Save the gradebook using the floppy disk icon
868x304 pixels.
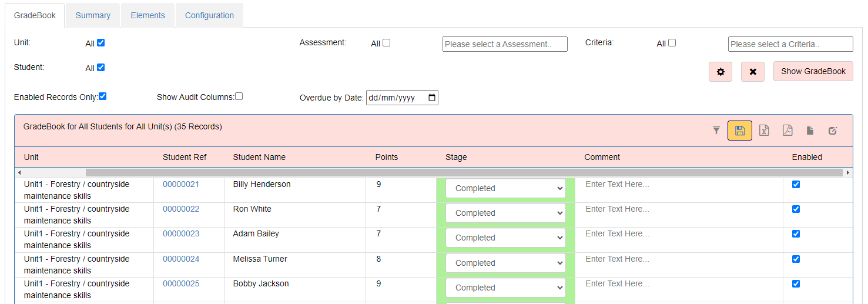740,131
